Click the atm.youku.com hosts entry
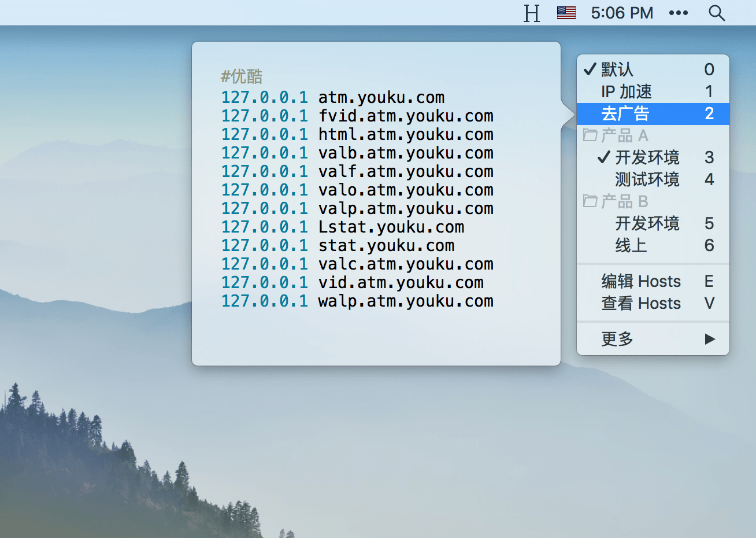Screen dimensions: 756x538 (x=333, y=97)
